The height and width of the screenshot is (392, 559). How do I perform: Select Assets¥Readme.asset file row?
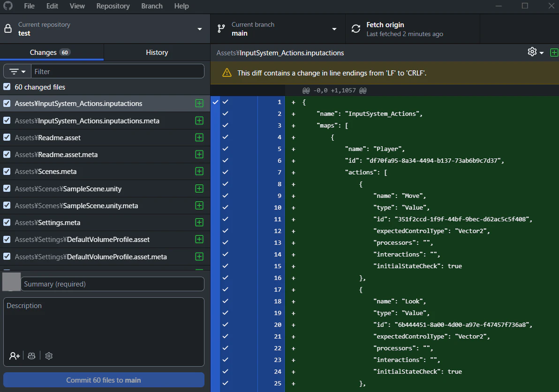(x=105, y=137)
